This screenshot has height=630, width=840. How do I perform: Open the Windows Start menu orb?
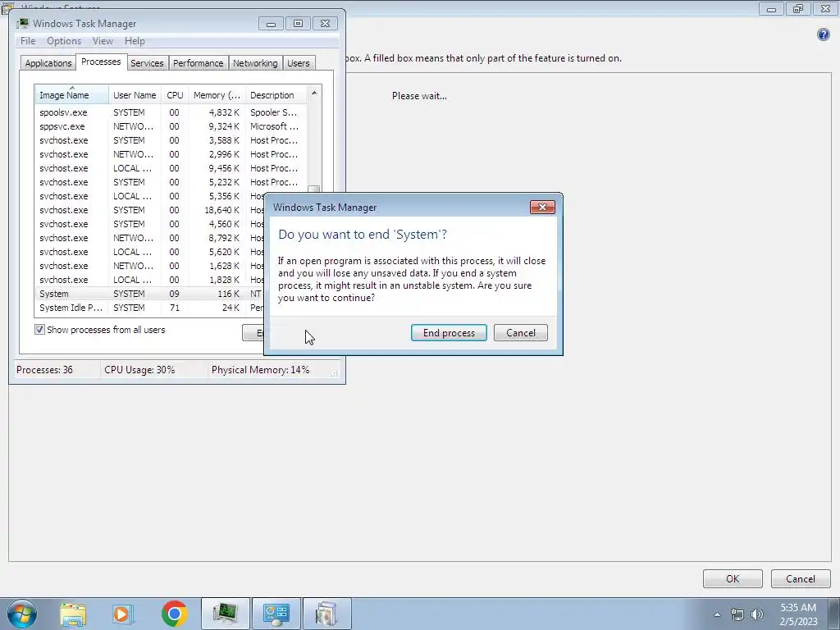click(x=21, y=614)
